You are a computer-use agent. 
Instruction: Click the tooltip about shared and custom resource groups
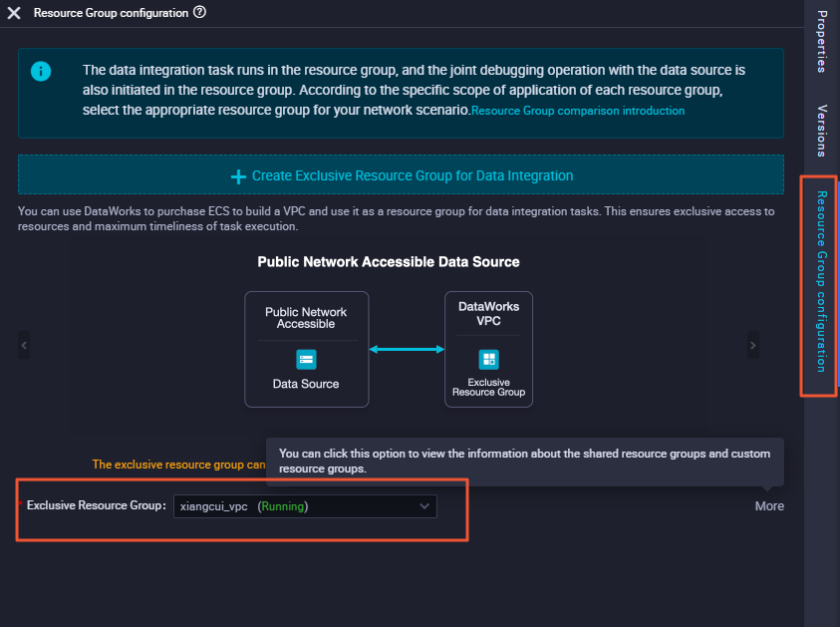pyautogui.click(x=524, y=461)
